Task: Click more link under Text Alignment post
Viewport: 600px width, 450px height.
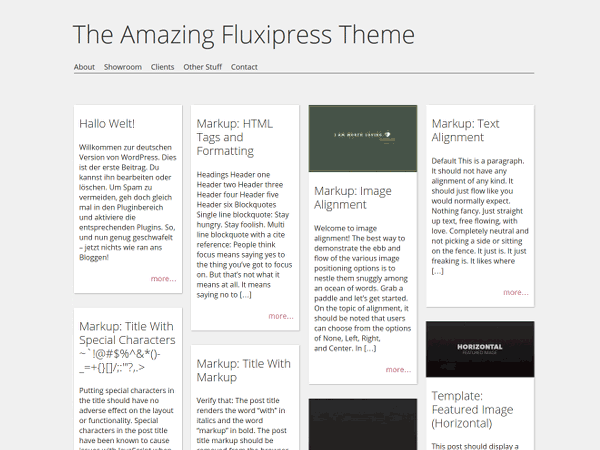Action: (x=515, y=292)
